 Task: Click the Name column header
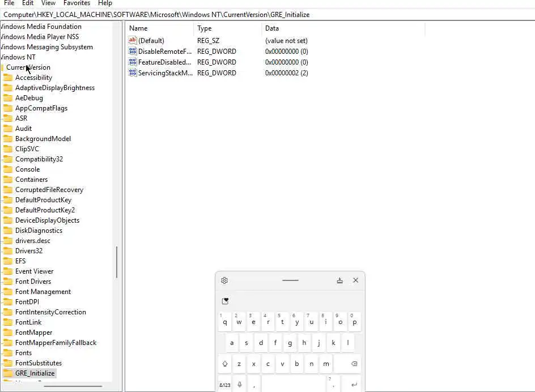pyautogui.click(x=160, y=28)
